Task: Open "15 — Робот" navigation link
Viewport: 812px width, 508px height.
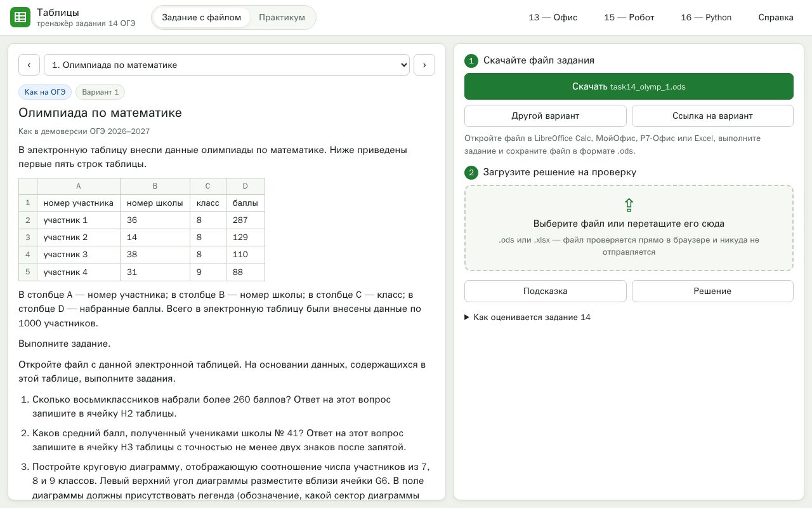Action: pyautogui.click(x=629, y=17)
